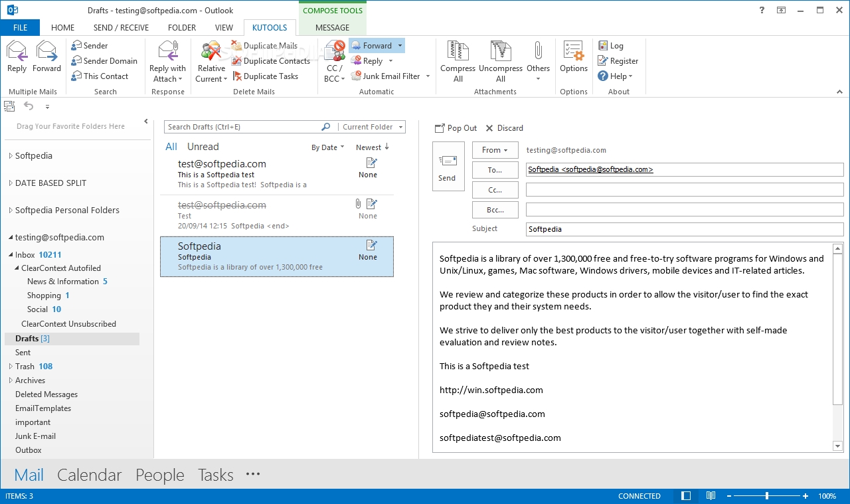This screenshot has width=850, height=504.
Task: Collapse the folder pane chevron
Action: pos(146,122)
